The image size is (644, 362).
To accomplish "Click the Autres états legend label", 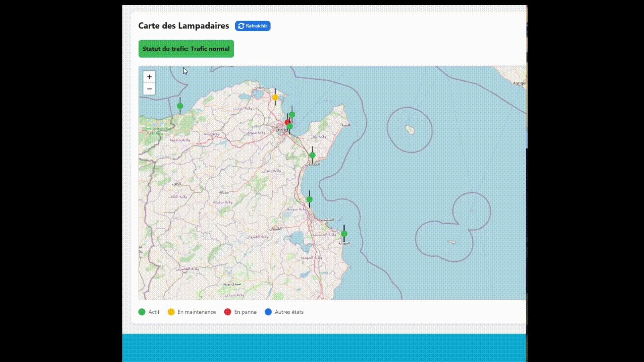I will tap(289, 312).
